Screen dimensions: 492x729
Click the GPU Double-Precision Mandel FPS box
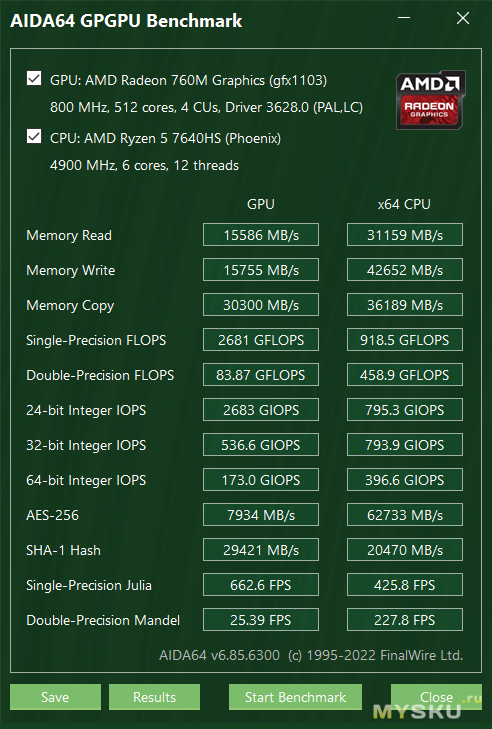point(261,620)
